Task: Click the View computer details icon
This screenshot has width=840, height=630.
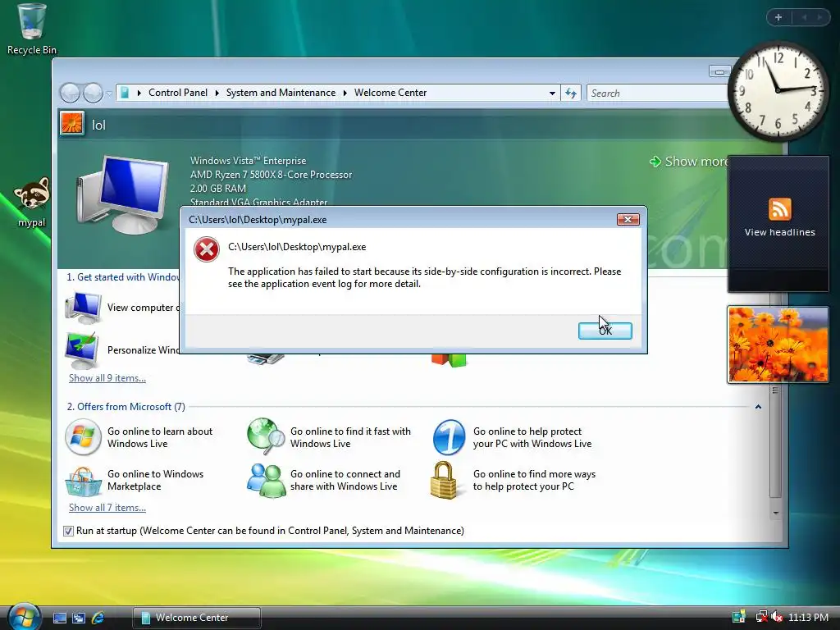Action: pos(83,308)
